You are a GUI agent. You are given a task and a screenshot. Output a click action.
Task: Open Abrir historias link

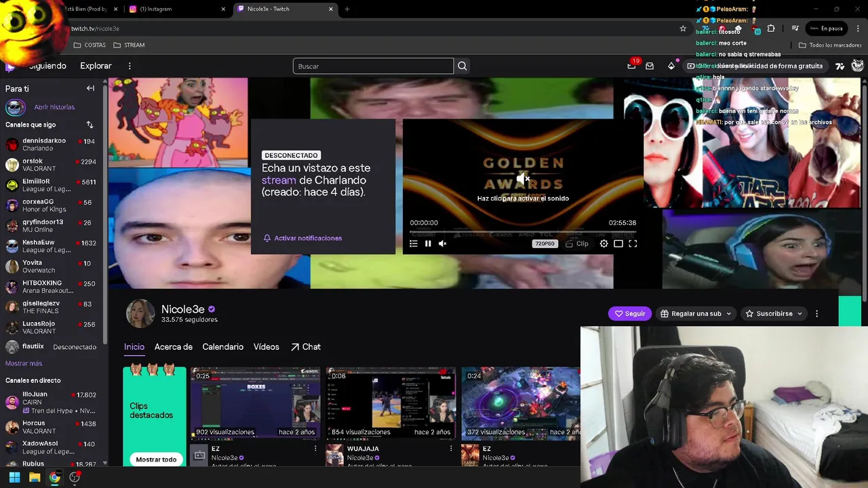(54, 107)
